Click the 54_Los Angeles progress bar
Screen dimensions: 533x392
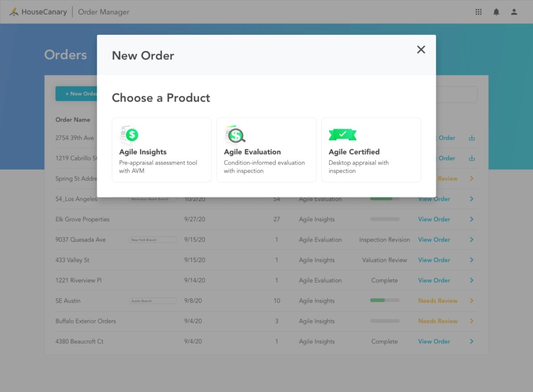(385, 199)
